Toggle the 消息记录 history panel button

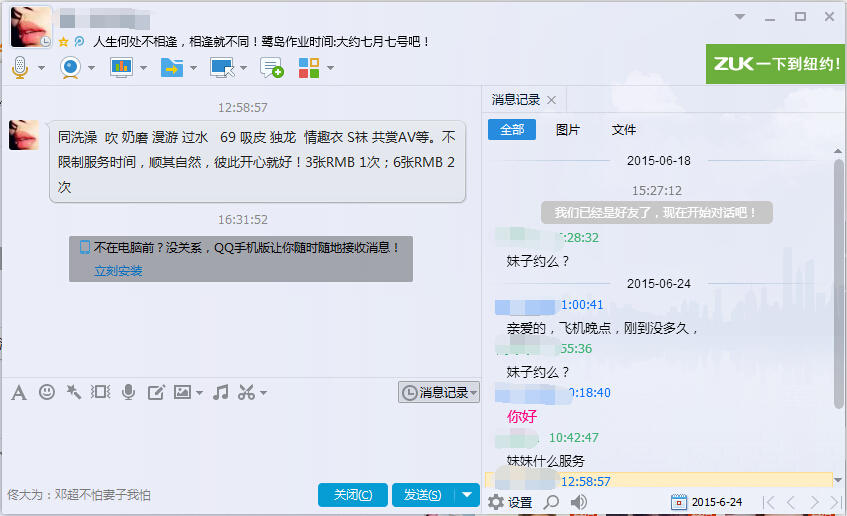pos(439,392)
